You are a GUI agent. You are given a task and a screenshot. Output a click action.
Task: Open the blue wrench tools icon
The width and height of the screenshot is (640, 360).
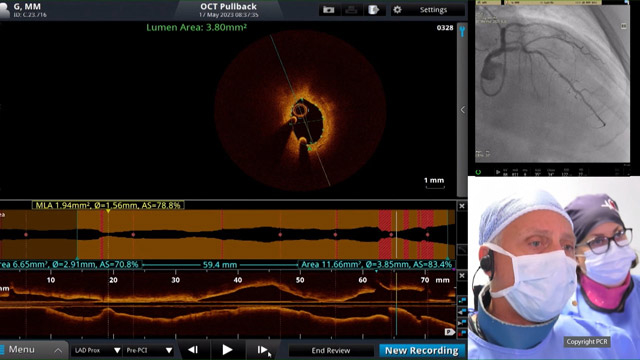(x=462, y=31)
